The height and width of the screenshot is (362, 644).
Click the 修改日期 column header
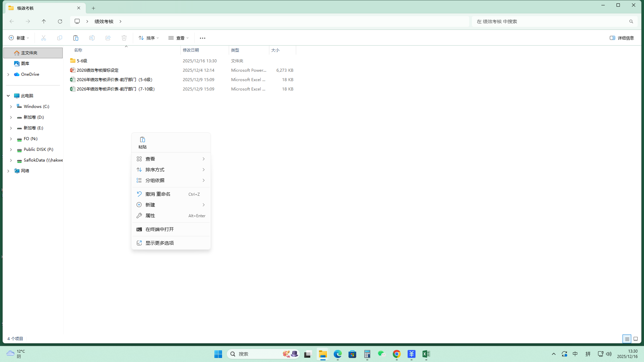click(191, 50)
